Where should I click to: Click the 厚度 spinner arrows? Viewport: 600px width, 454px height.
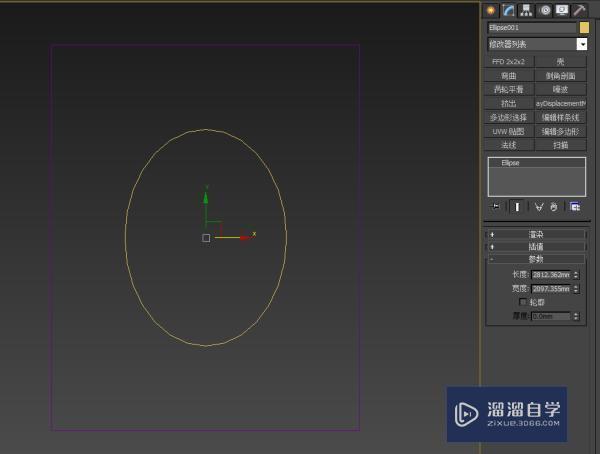click(x=576, y=316)
